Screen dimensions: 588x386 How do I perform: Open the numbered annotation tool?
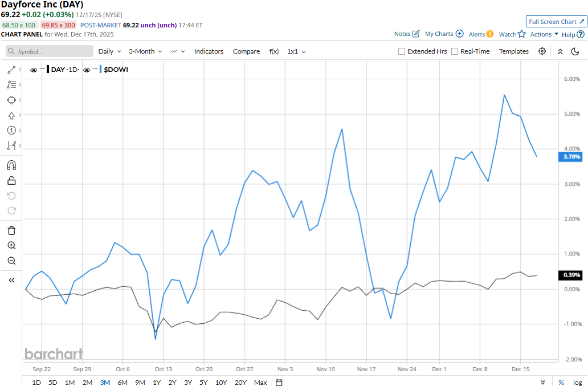pyautogui.click(x=11, y=130)
